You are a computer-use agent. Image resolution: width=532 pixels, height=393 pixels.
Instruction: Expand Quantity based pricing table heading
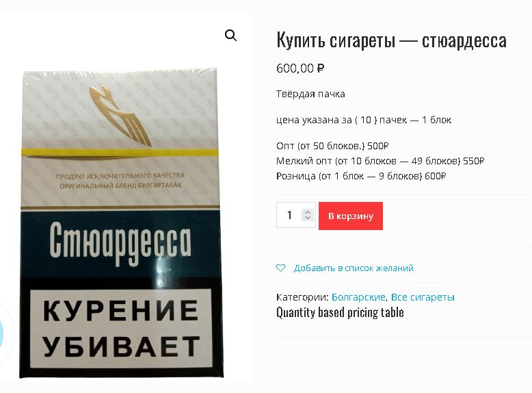click(x=340, y=312)
